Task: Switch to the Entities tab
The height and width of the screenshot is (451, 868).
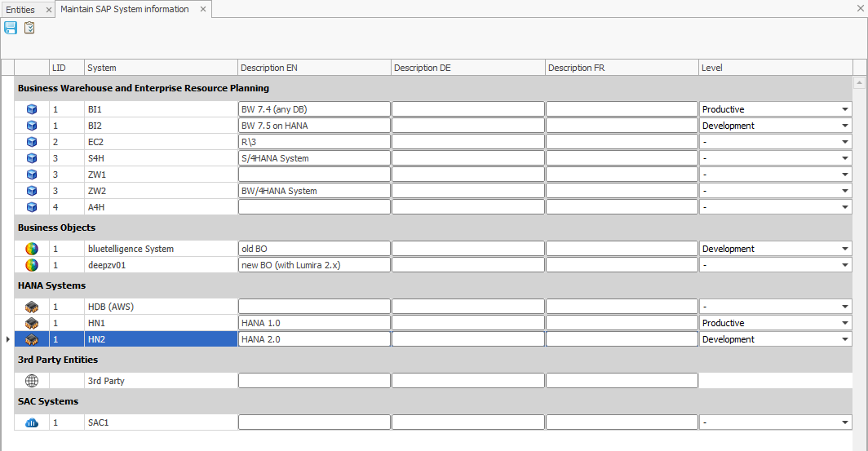Action: point(20,10)
